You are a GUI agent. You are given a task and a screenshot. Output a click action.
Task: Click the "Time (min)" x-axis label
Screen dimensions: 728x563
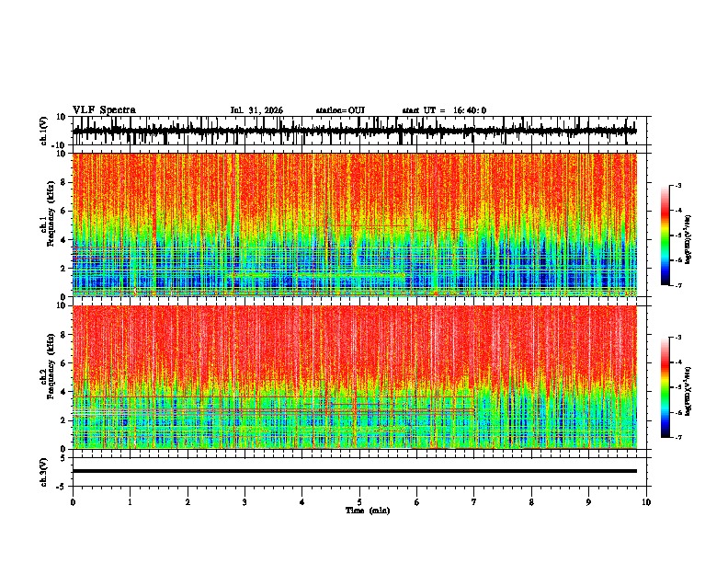click(x=368, y=511)
